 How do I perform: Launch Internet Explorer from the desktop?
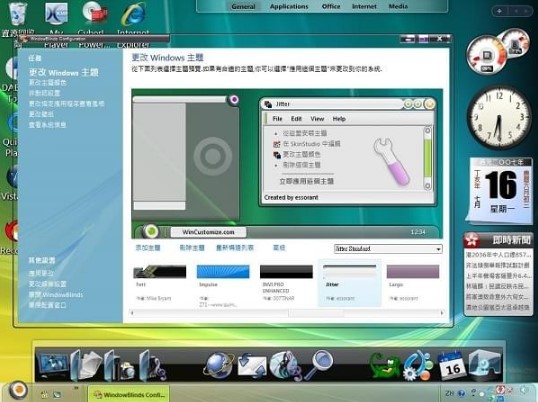[x=133, y=14]
